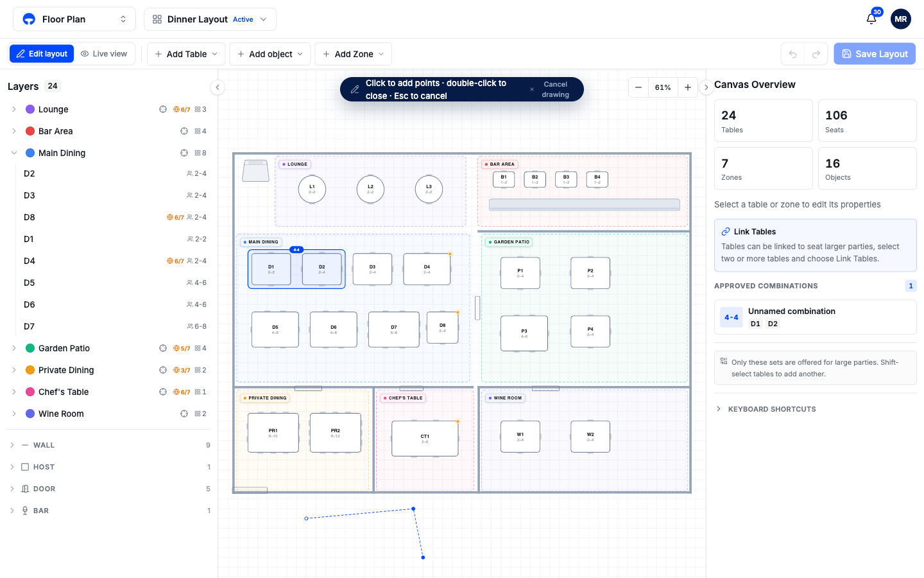Expand the Garden Patio layer group
The image size is (924, 578).
click(x=14, y=348)
